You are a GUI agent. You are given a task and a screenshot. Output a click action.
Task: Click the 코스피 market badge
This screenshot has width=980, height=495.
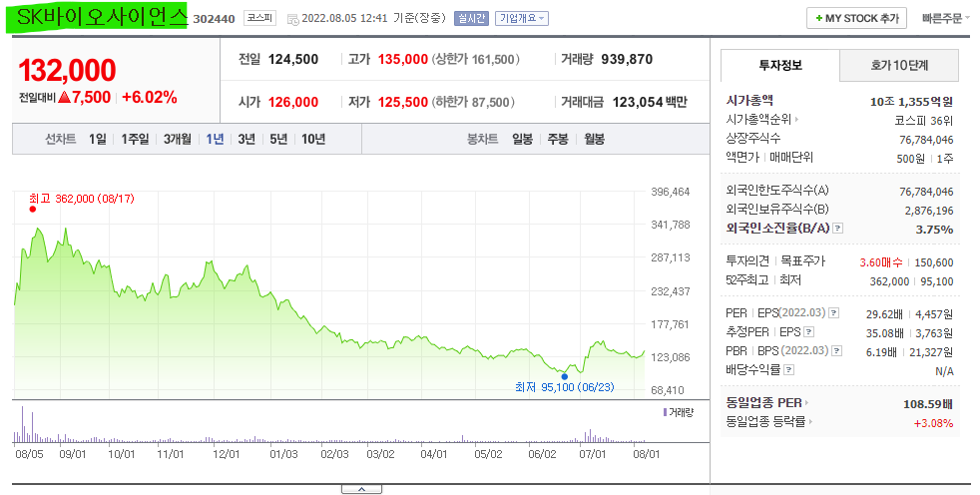click(259, 18)
